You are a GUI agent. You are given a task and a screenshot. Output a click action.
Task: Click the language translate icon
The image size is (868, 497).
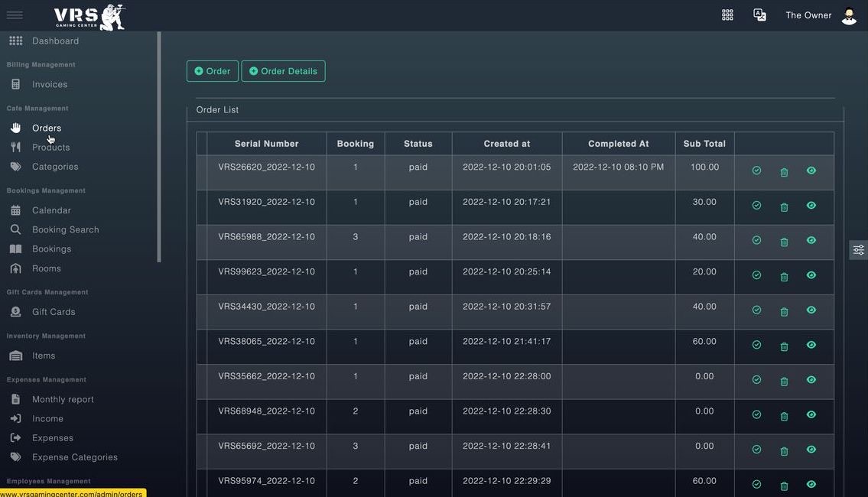pyautogui.click(x=759, y=15)
